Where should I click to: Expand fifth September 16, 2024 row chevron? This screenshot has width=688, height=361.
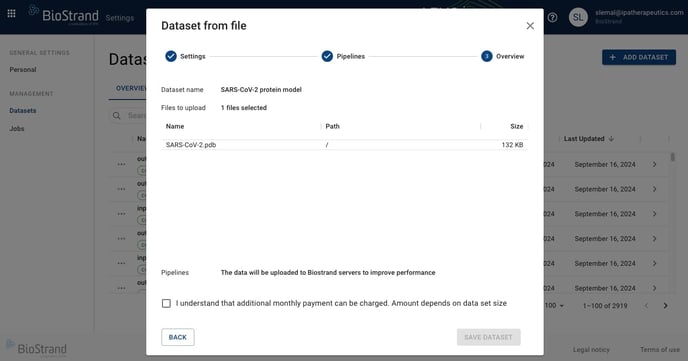point(655,263)
